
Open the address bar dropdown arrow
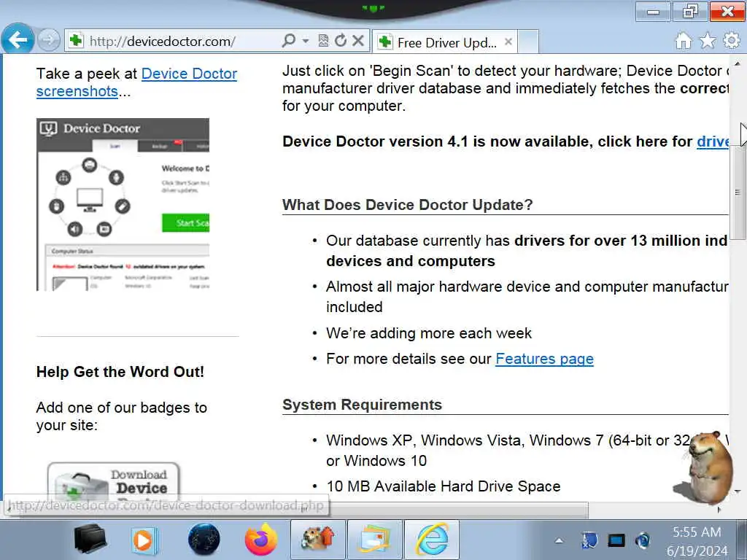coord(306,41)
